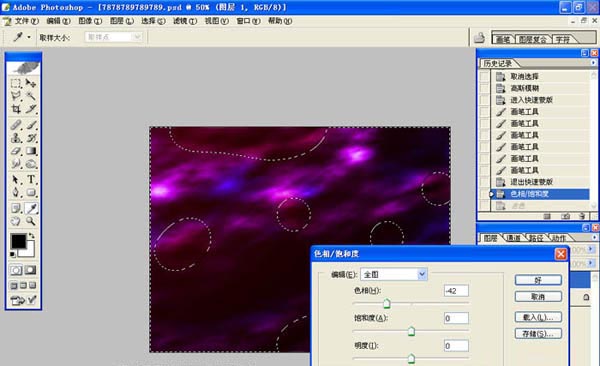Click Jump to ImageReady icon
600x366 pixels.
point(23,300)
